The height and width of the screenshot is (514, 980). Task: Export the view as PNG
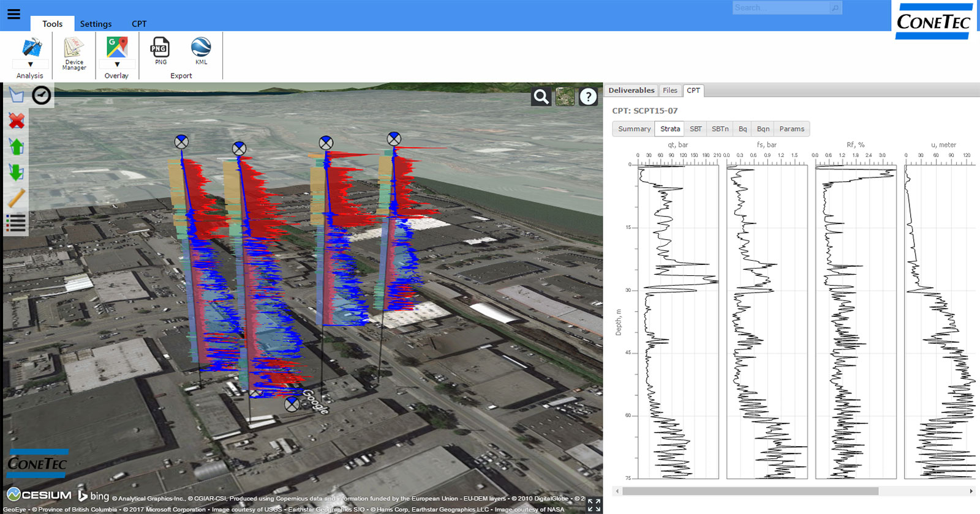pyautogui.click(x=160, y=50)
